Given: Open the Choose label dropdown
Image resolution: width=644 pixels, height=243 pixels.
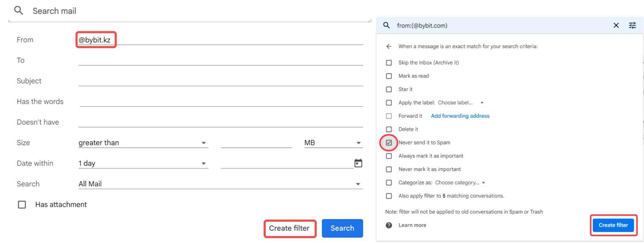Looking at the screenshot, I should click(460, 103).
